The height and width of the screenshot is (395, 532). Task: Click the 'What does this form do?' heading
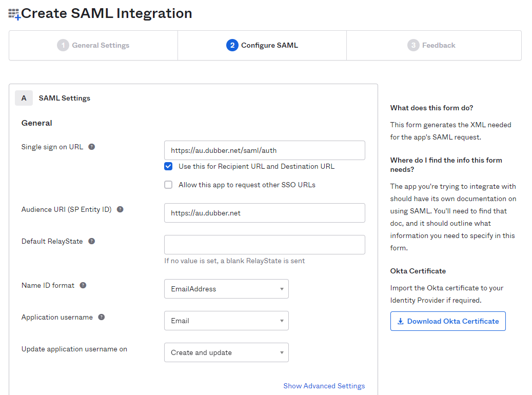pyautogui.click(x=431, y=108)
